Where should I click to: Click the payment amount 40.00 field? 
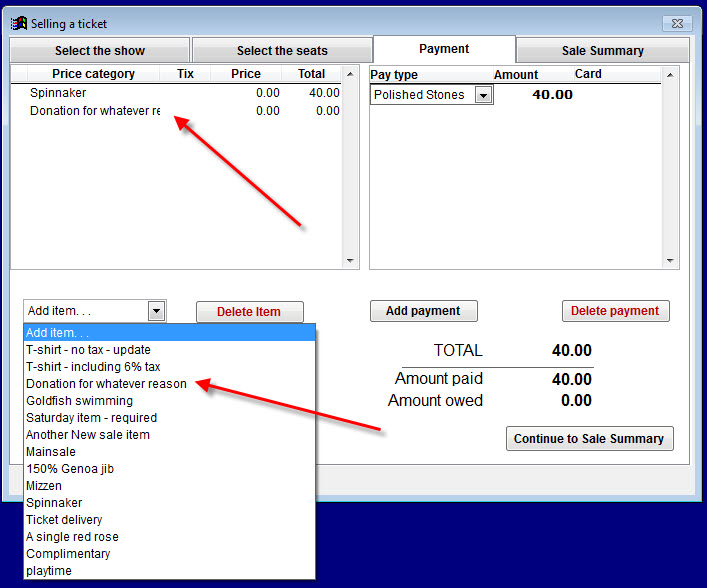[x=552, y=95]
